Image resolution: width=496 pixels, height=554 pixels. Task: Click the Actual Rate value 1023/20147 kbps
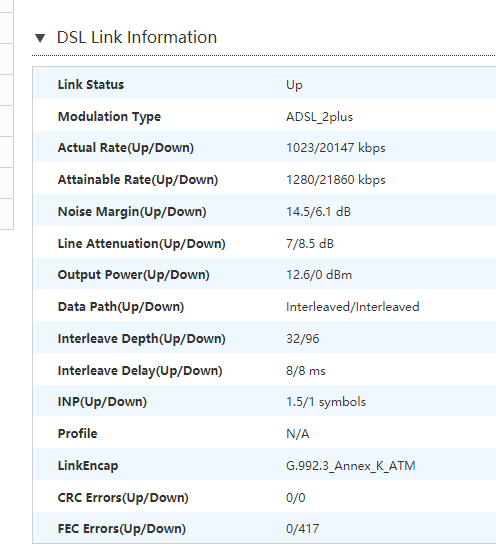[x=335, y=148]
